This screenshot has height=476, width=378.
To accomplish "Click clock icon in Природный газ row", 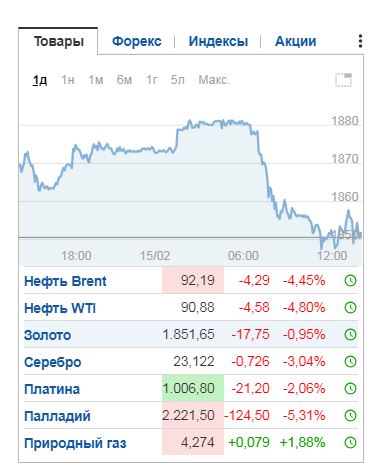I will (350, 442).
